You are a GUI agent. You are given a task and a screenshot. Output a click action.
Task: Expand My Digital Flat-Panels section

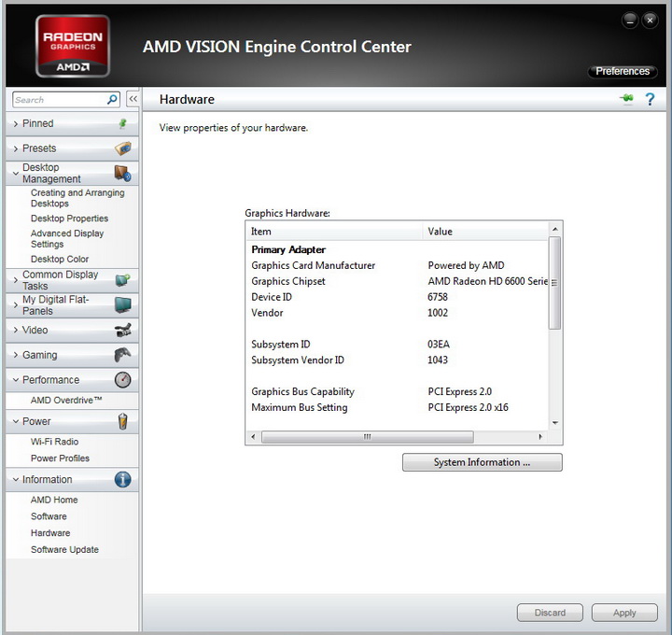coord(72,305)
